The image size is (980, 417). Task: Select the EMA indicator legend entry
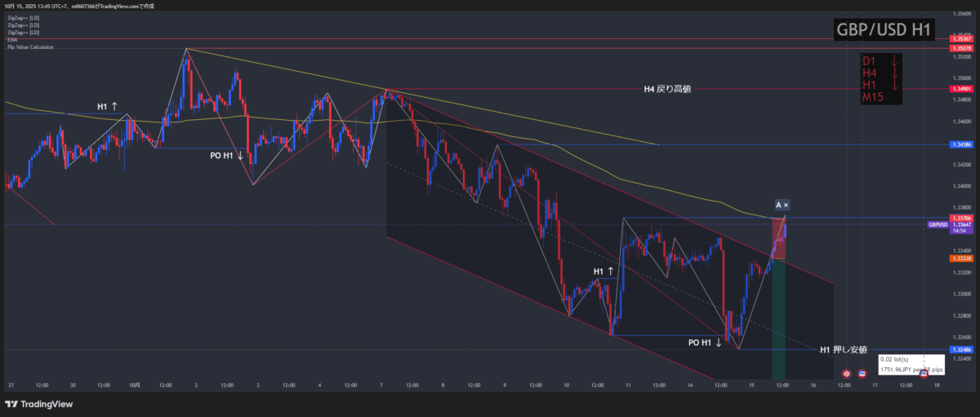pyautogui.click(x=12, y=39)
